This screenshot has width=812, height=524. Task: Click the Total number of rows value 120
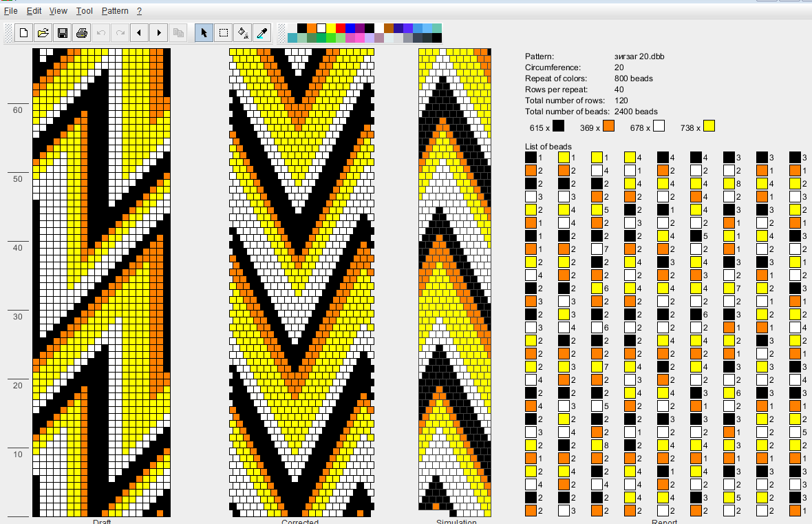pos(621,101)
